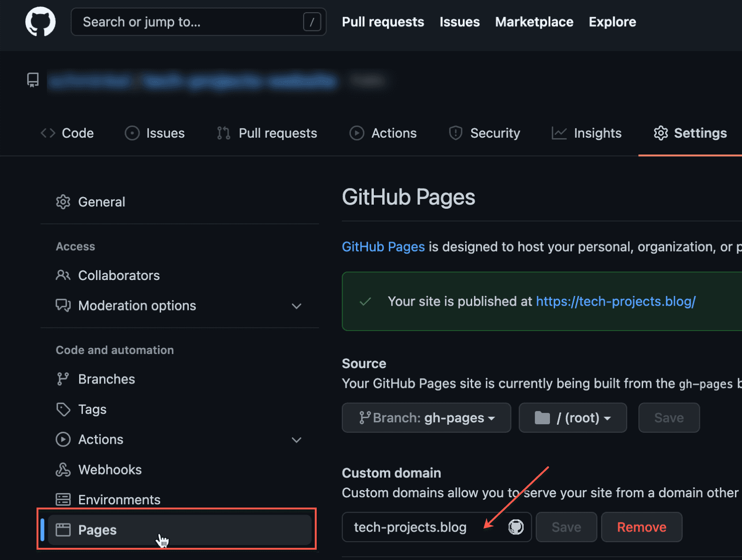742x560 pixels.
Task: Follow the GitHub Pages documentation link
Action: [383, 247]
